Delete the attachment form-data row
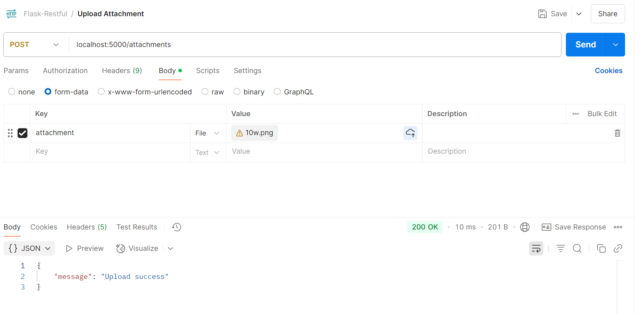 pyautogui.click(x=617, y=133)
